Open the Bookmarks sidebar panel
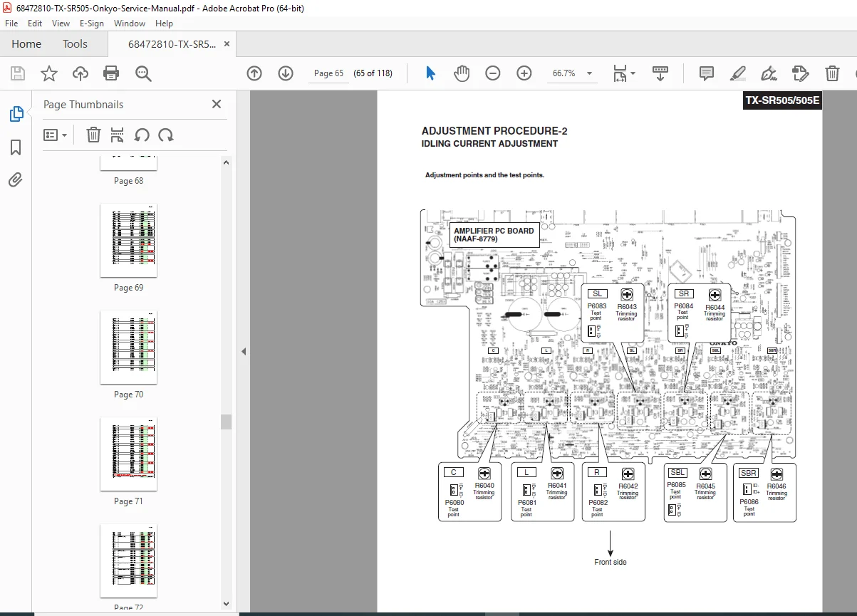 click(x=16, y=147)
